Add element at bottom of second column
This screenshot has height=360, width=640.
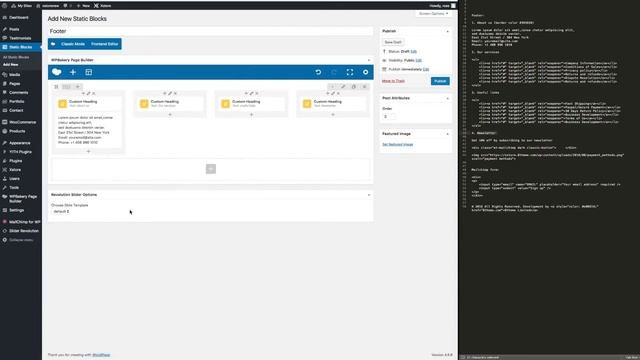pos(170,115)
